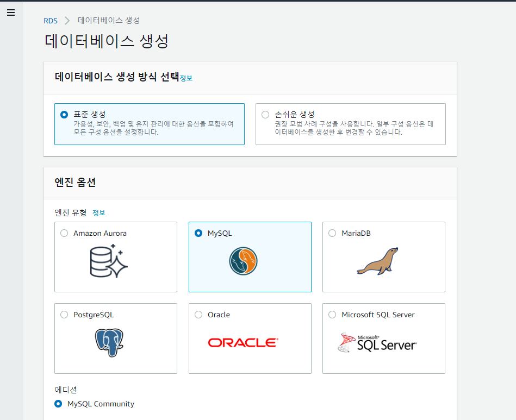The image size is (516, 420).
Task: Click the breadcrumb chevron separator after RDS
Action: pos(67,21)
